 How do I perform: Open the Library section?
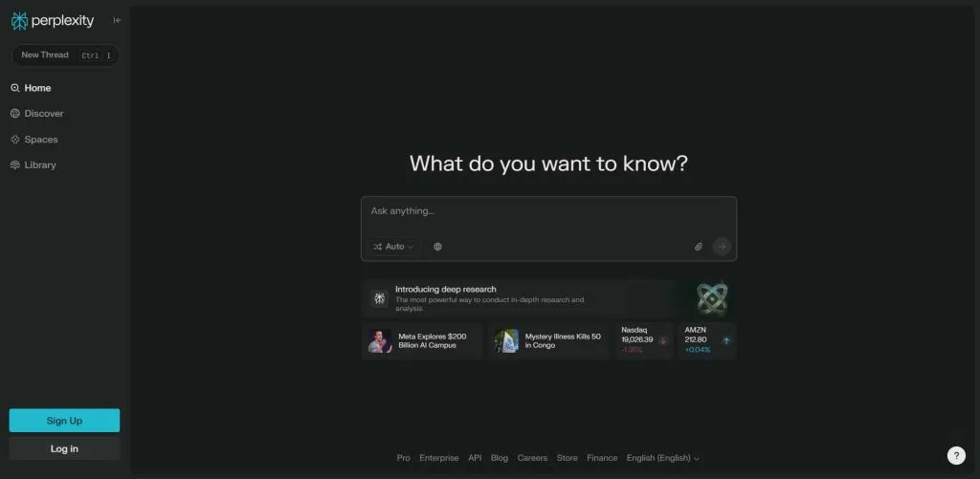(x=33, y=164)
